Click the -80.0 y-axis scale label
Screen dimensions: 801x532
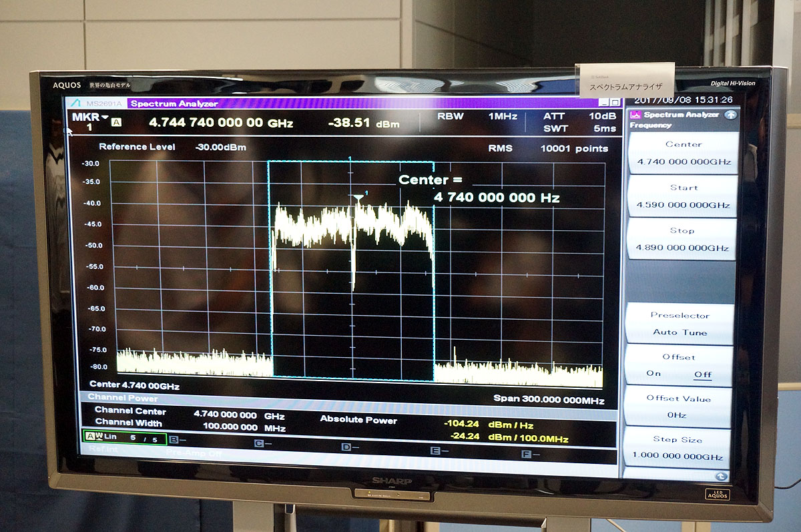pos(98,367)
